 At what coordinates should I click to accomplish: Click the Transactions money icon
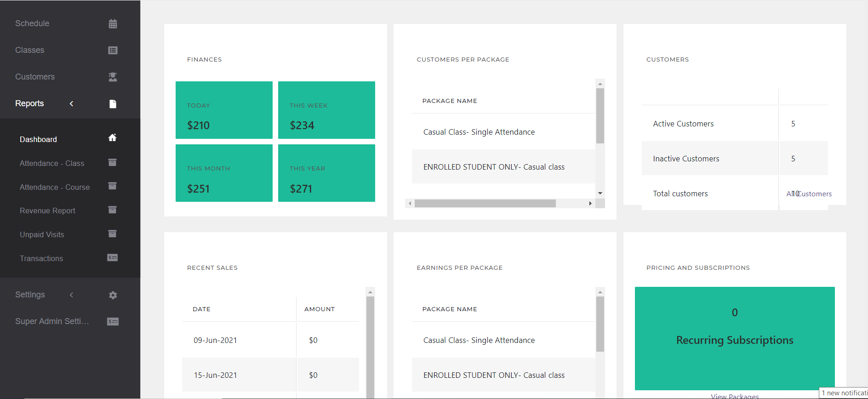click(112, 258)
